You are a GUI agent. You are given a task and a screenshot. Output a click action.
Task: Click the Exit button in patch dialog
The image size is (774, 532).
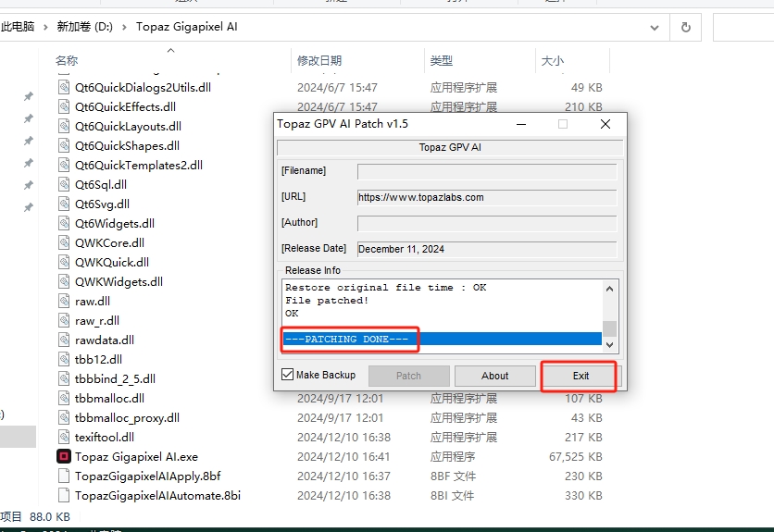pos(580,376)
